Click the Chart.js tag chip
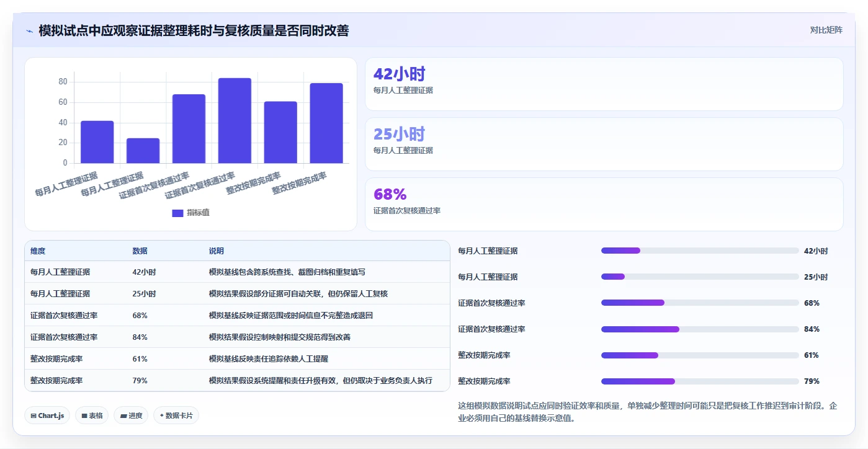 [47, 416]
